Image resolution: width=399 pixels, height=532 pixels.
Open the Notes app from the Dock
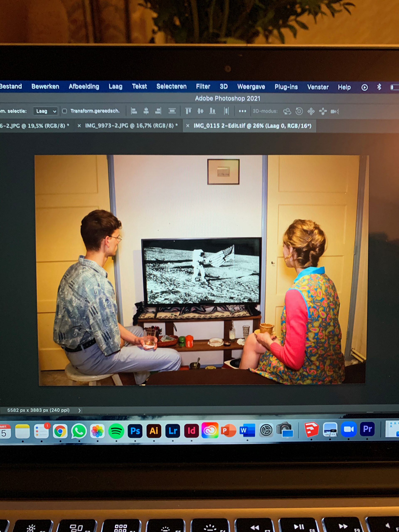pyautogui.click(x=22, y=431)
